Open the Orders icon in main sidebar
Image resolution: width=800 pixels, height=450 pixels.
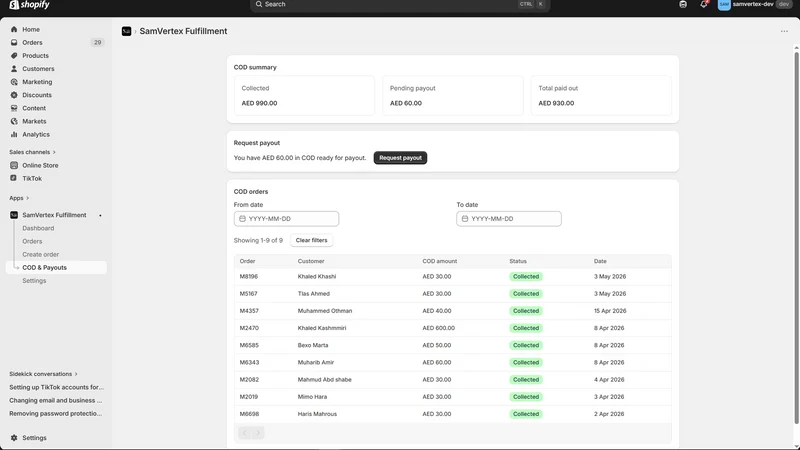[14, 42]
